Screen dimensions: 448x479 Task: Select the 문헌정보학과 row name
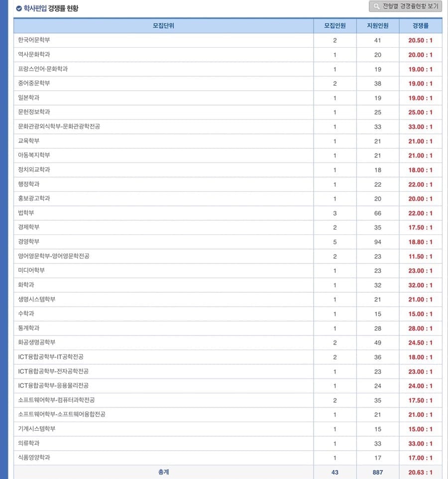(x=34, y=112)
